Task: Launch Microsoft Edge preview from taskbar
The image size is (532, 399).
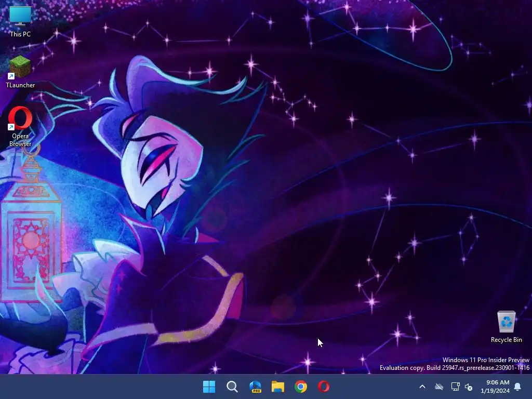Action: tap(255, 387)
